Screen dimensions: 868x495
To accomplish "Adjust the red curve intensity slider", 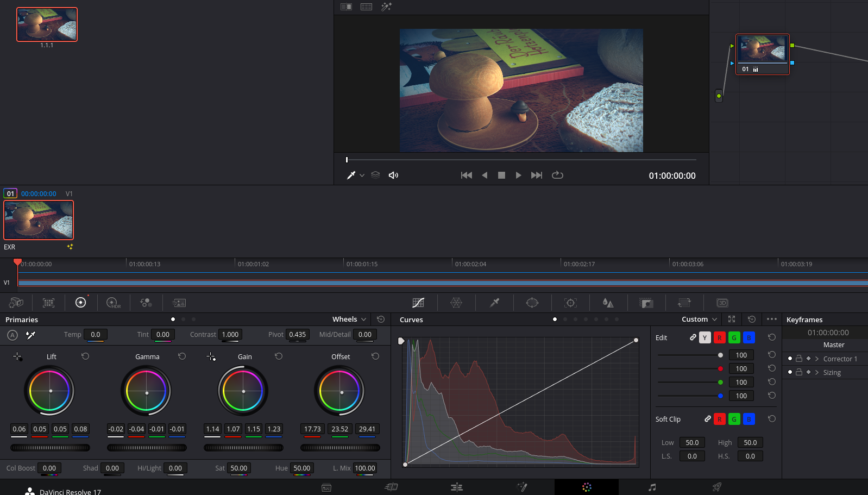I will [x=690, y=368].
